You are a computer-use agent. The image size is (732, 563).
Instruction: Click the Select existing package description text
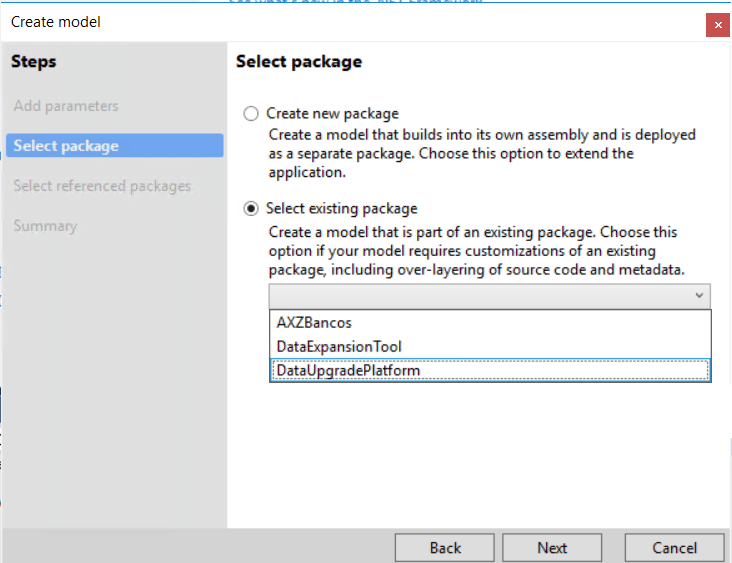(476, 251)
